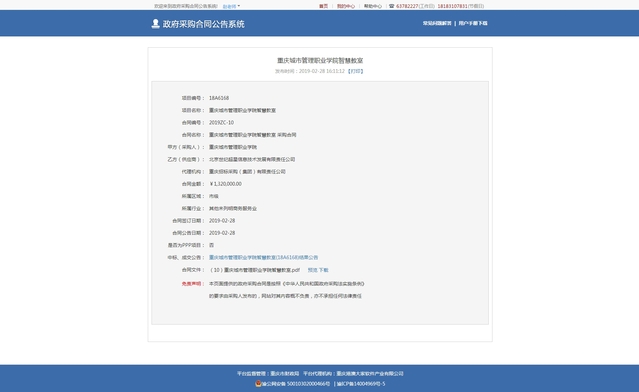Click 下载 to download the contract PDF
Image resolution: width=639 pixels, height=392 pixels.
323,270
